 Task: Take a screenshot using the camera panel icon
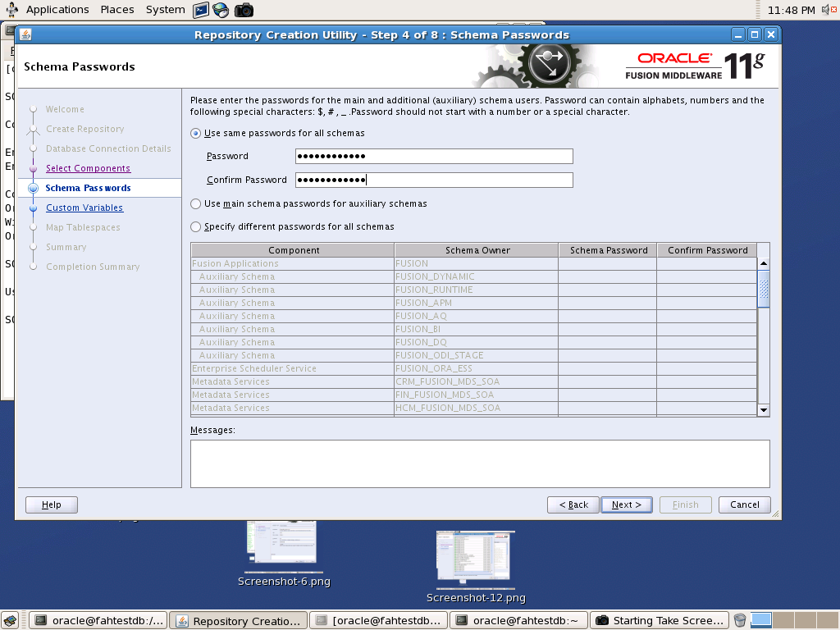pos(242,9)
